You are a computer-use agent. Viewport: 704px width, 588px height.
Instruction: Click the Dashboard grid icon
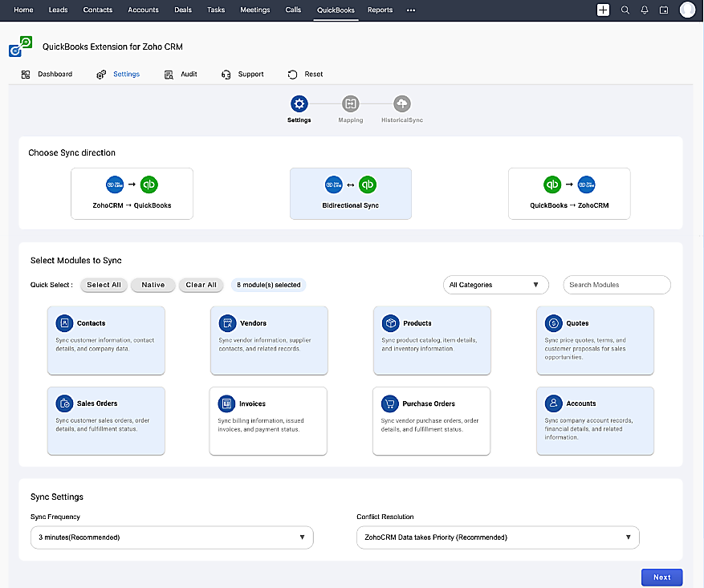[x=26, y=75]
